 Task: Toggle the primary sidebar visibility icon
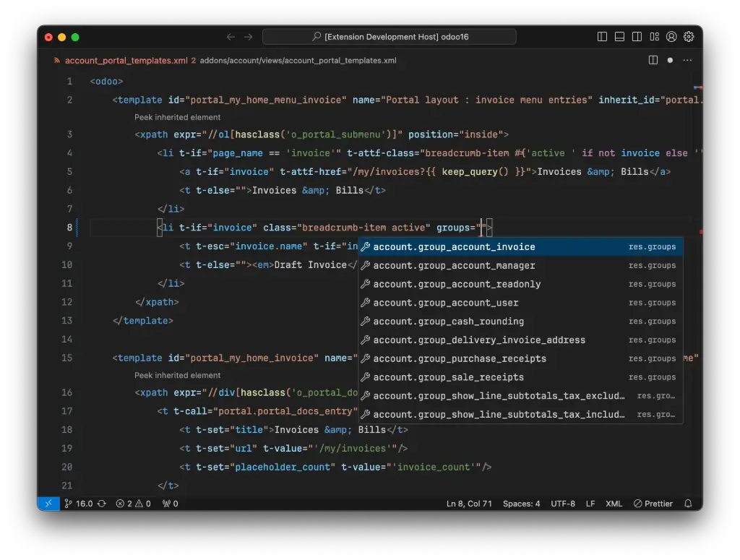tap(602, 36)
